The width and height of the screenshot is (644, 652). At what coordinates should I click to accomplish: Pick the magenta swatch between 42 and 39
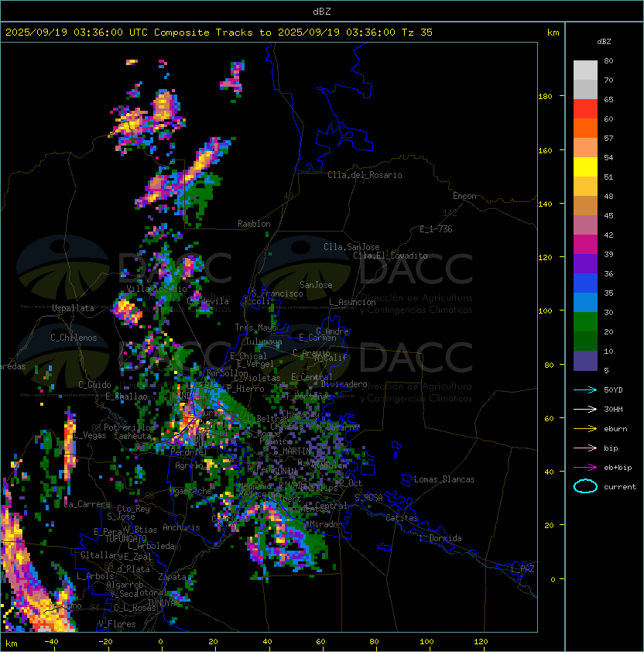click(x=585, y=245)
